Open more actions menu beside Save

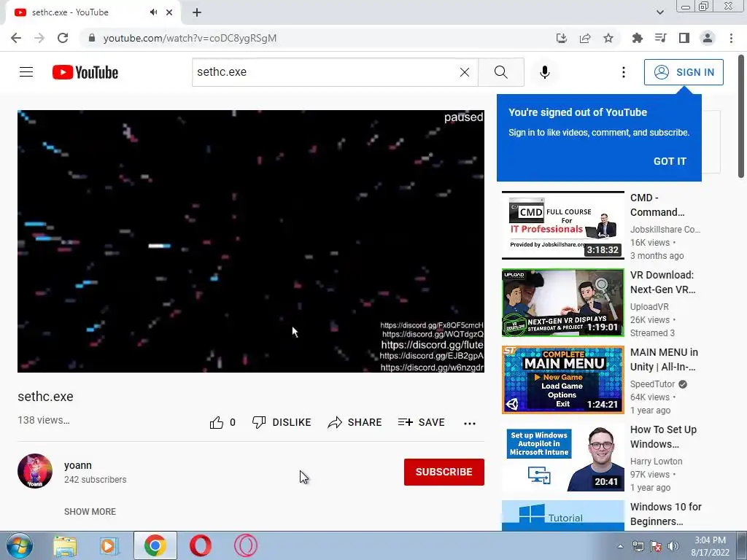[x=470, y=424]
